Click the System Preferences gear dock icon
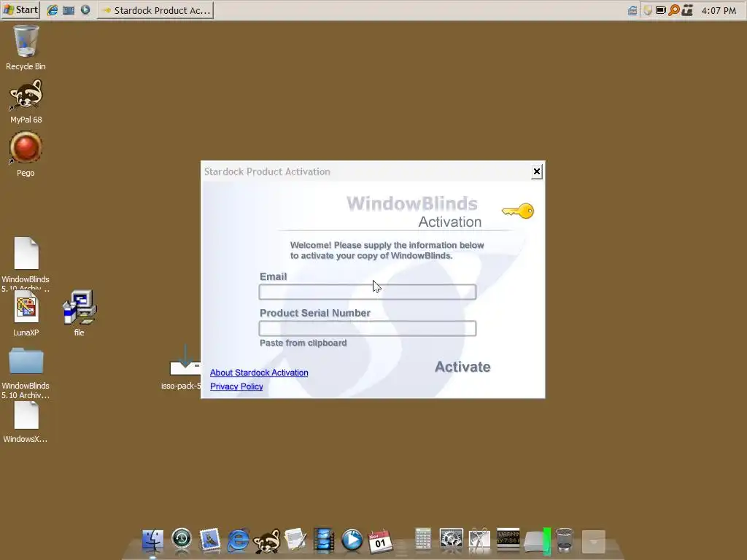Image resolution: width=747 pixels, height=560 pixels. click(x=451, y=540)
